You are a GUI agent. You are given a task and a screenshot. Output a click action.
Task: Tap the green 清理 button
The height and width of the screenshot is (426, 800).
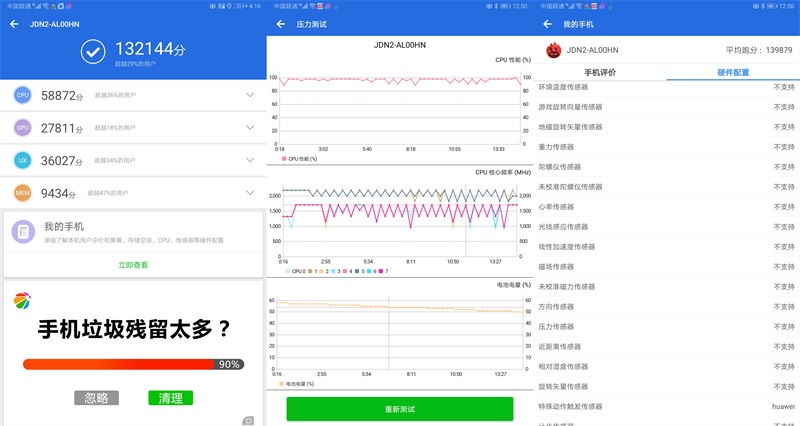coord(170,398)
